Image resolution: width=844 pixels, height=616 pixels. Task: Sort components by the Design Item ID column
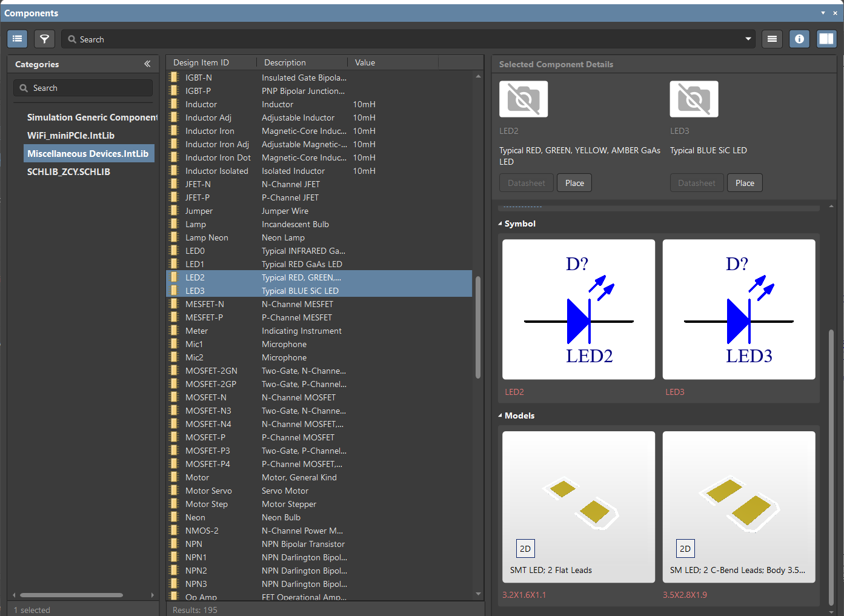point(200,62)
